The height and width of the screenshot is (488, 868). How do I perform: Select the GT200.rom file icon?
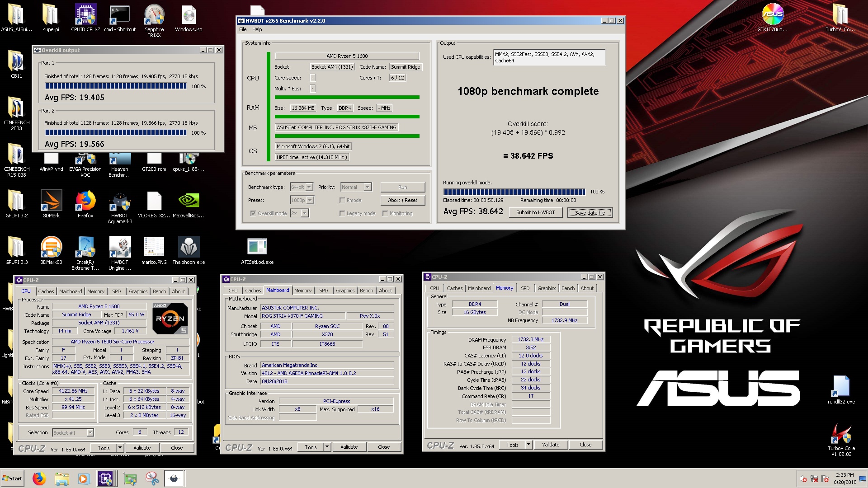(154, 163)
